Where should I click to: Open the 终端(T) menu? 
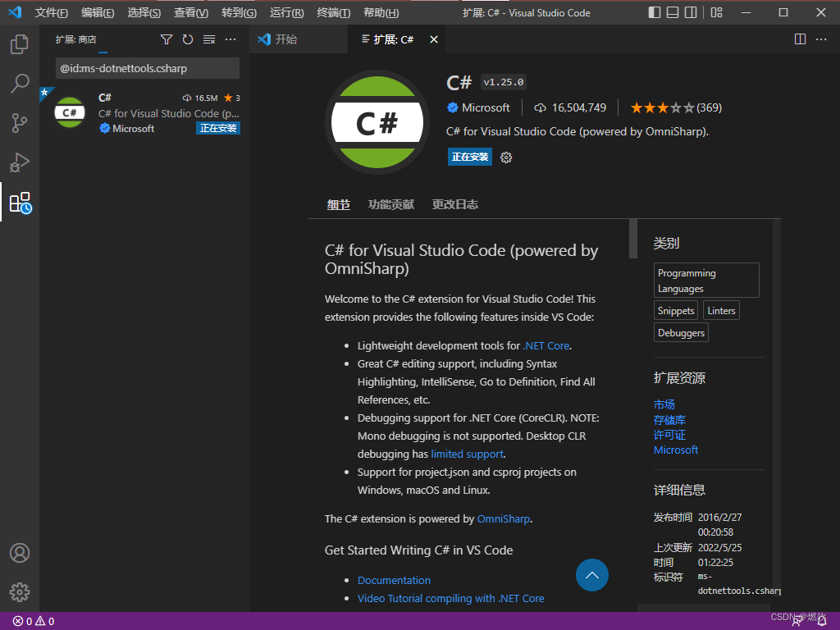click(x=333, y=12)
